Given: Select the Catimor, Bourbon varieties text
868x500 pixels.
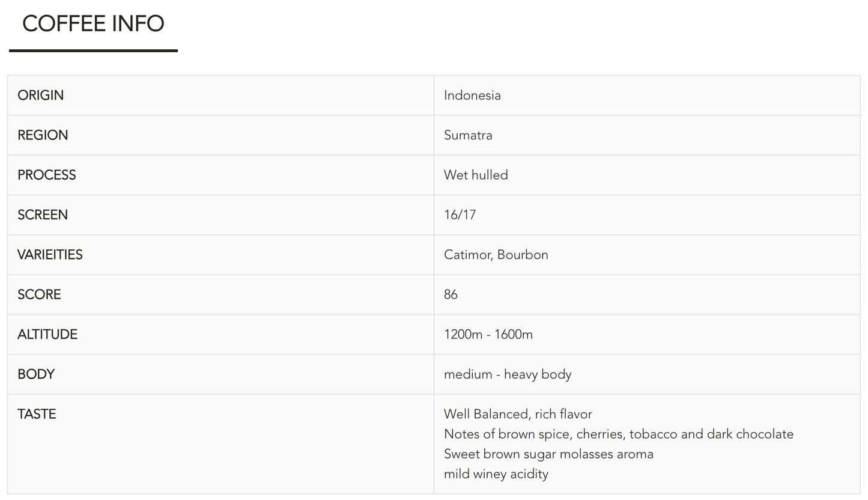Looking at the screenshot, I should tap(496, 255).
